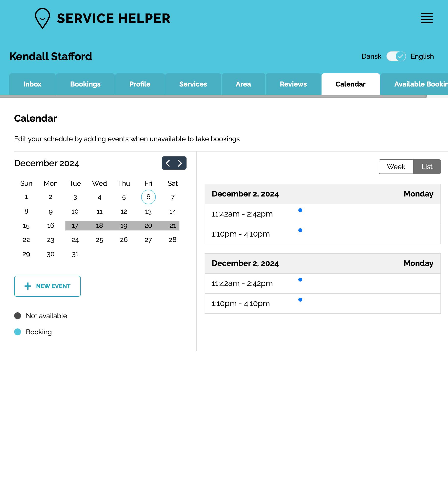
Task: Open the Bookings tab
Action: [85, 84]
